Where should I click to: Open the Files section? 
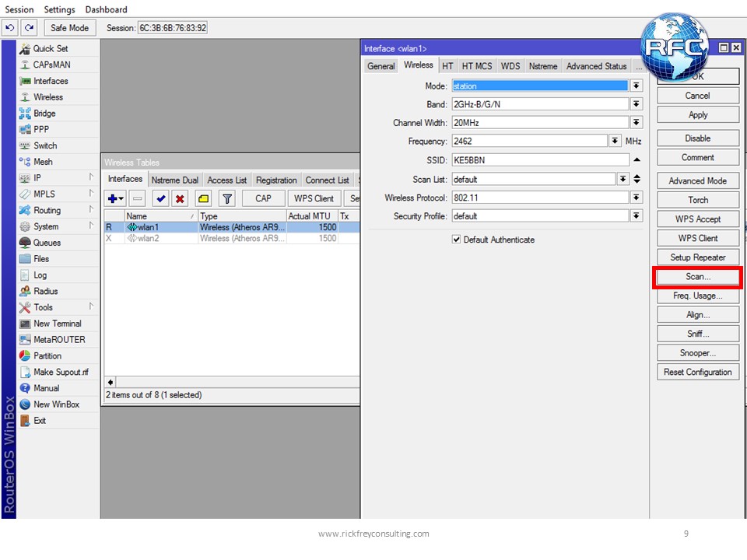pos(41,259)
